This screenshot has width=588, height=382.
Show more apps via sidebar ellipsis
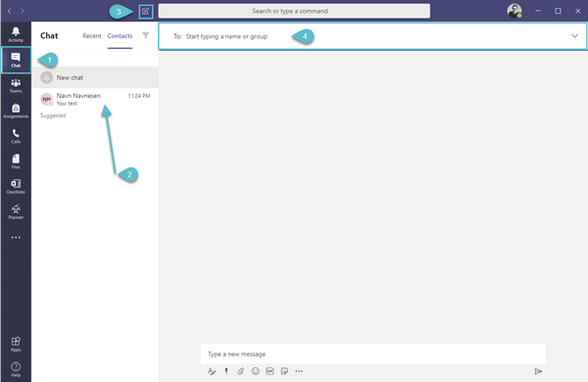pyautogui.click(x=16, y=237)
